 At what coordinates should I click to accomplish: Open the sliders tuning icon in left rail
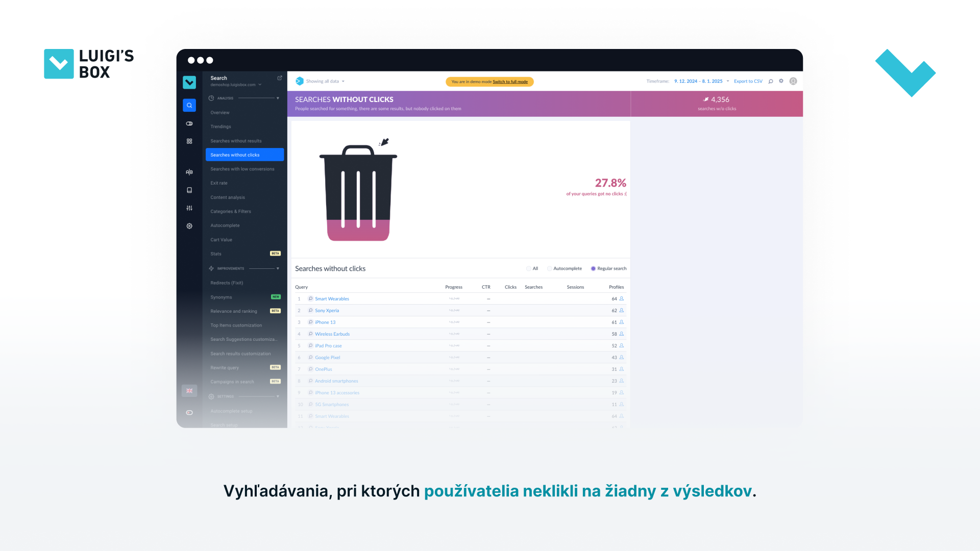click(x=189, y=208)
